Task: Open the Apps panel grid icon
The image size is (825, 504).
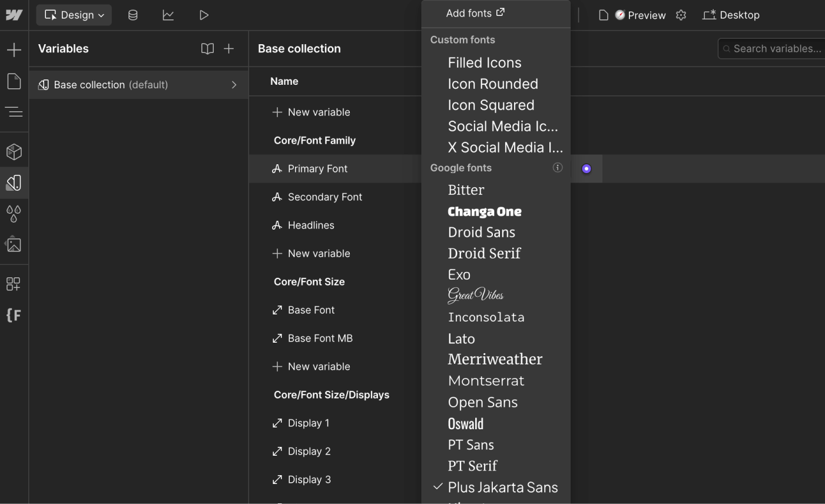Action: click(x=14, y=284)
